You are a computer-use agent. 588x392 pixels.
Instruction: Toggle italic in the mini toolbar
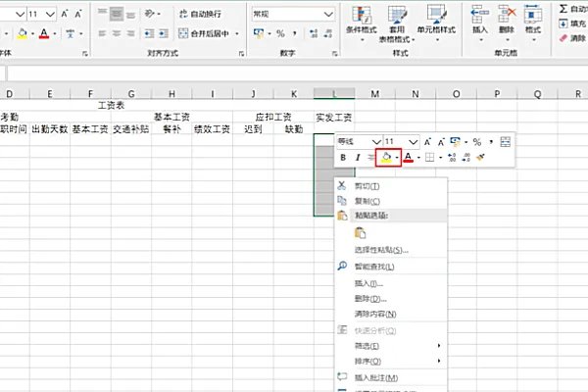(358, 158)
